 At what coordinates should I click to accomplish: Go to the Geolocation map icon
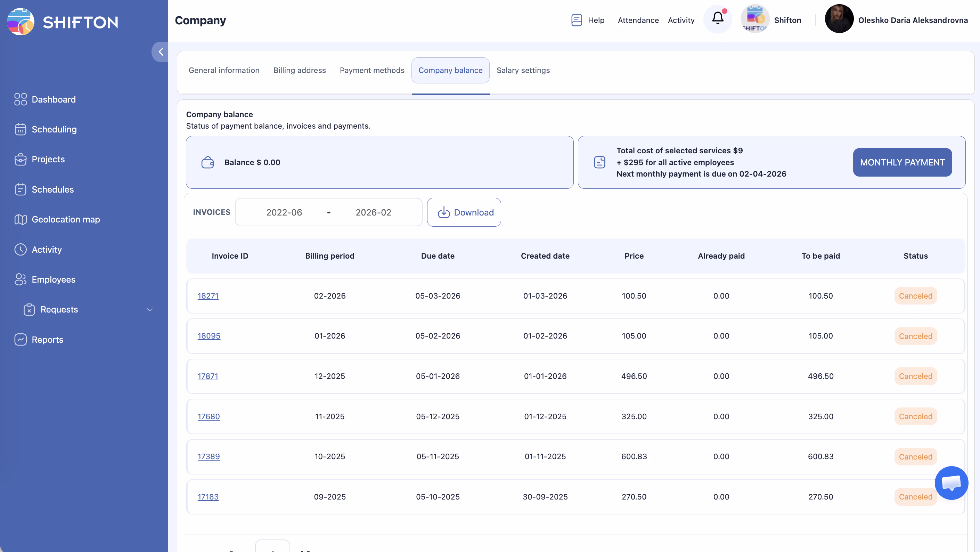click(21, 219)
